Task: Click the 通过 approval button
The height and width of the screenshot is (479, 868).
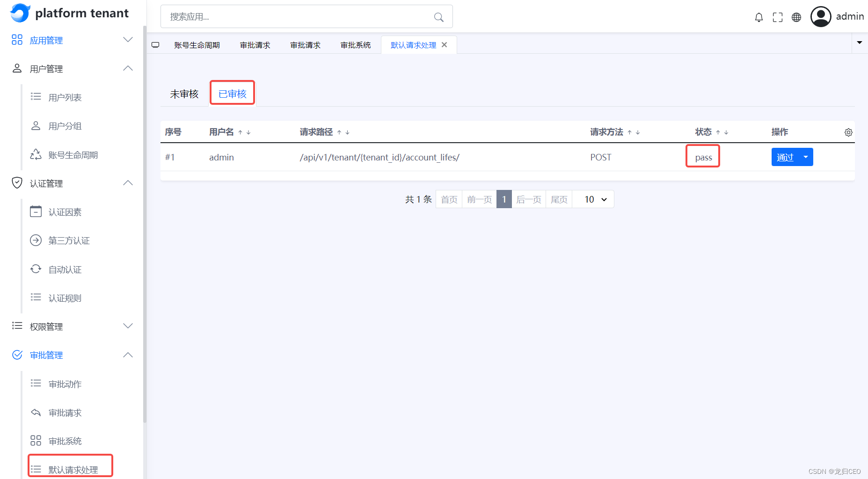Action: point(785,157)
